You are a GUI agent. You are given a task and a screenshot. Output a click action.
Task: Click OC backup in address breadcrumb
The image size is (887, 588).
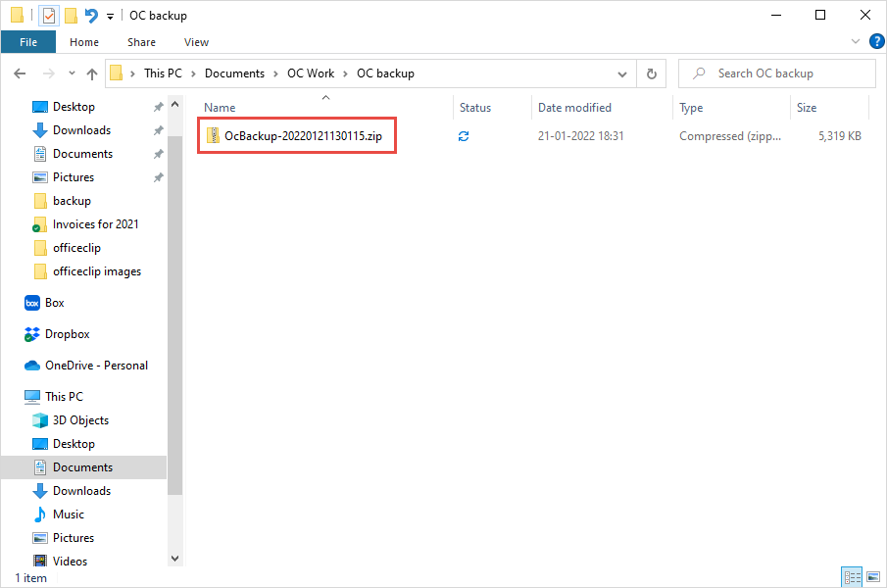[385, 73]
